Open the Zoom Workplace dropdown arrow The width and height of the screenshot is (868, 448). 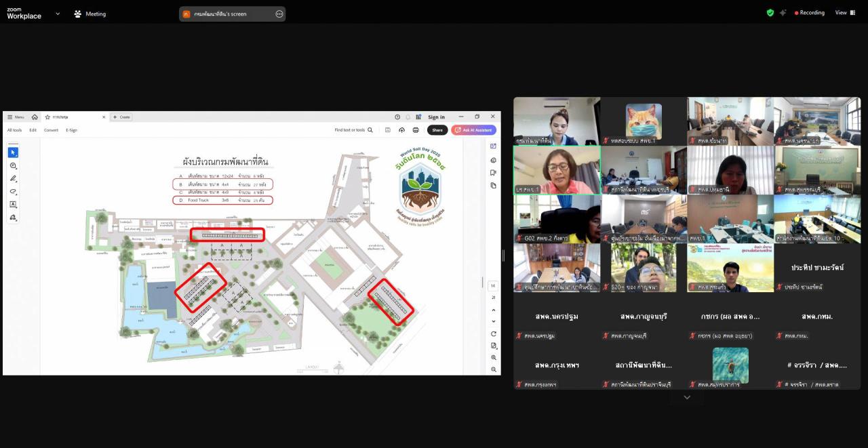click(x=57, y=14)
